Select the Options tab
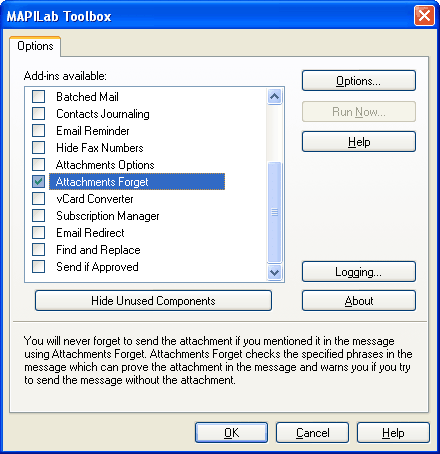Viewport: 440px width, 454px height. point(35,46)
